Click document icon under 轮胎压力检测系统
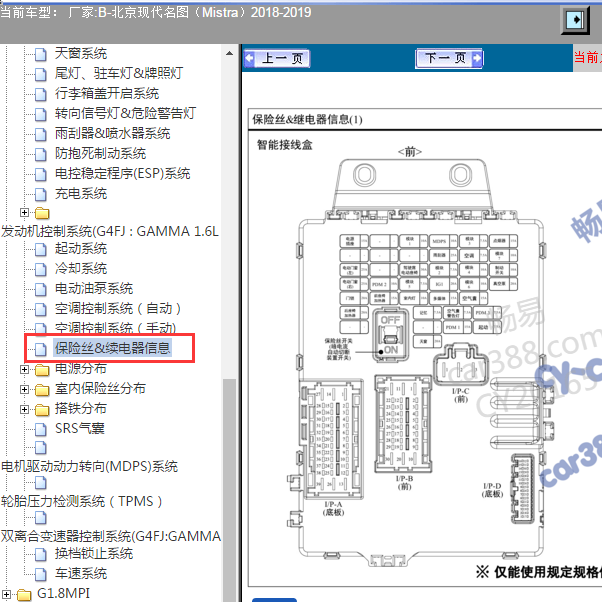602x602 pixels. (41, 518)
